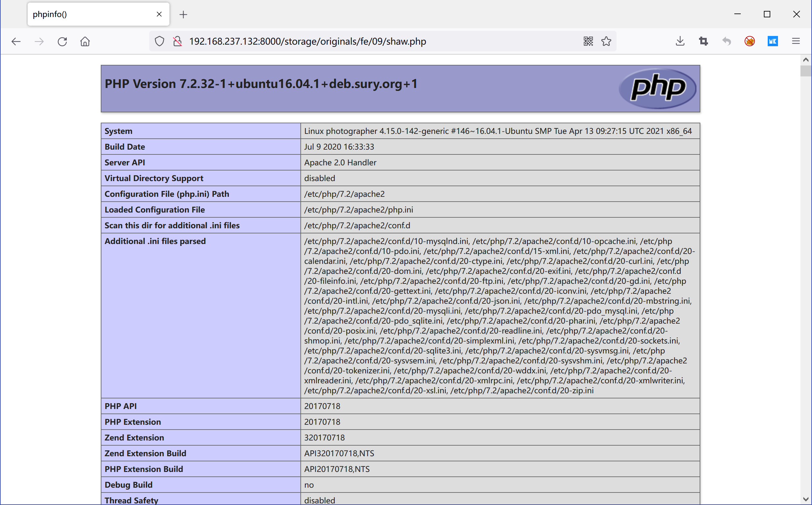View insecure connection padlock info
The height and width of the screenshot is (505, 812).
[177, 41]
